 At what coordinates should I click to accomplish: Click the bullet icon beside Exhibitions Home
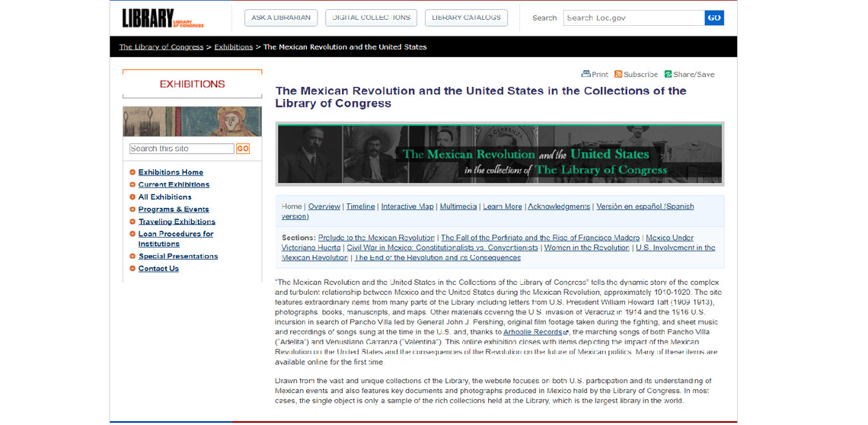pos(132,172)
